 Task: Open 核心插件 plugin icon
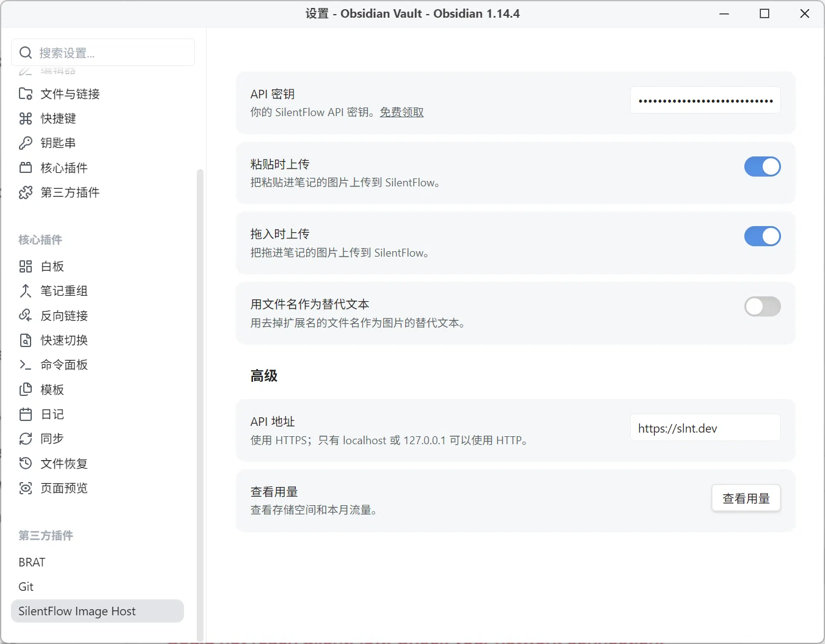[x=26, y=167]
